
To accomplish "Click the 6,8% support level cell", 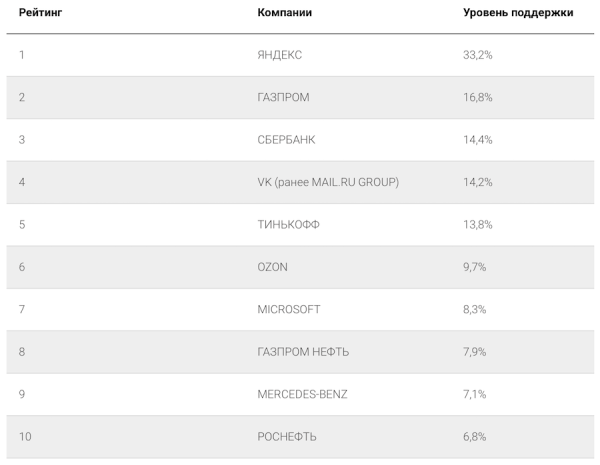I will point(474,437).
